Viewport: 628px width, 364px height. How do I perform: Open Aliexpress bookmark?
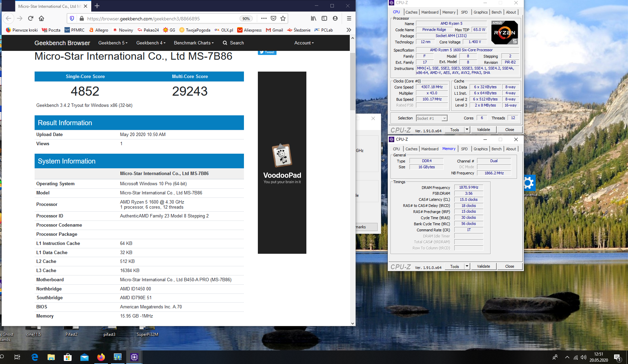point(249,30)
